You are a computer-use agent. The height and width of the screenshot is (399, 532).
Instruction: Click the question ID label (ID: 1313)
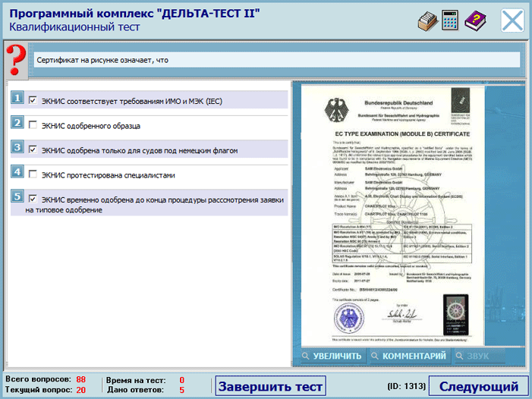click(407, 386)
